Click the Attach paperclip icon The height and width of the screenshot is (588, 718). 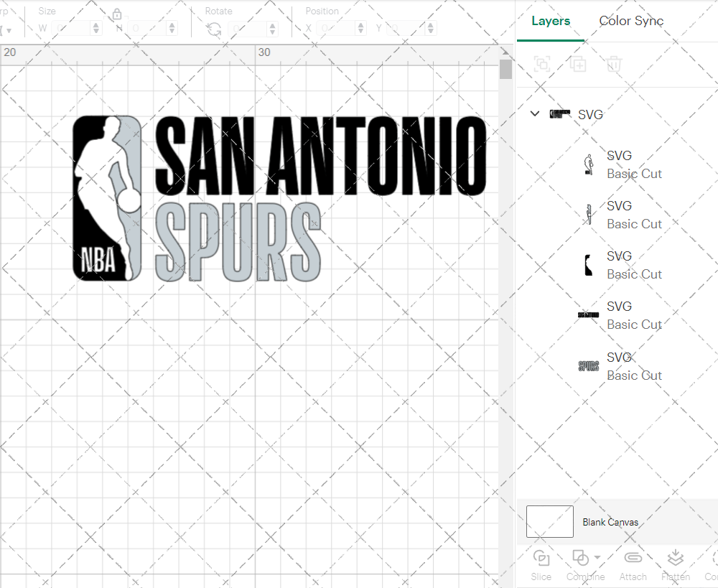[633, 558]
